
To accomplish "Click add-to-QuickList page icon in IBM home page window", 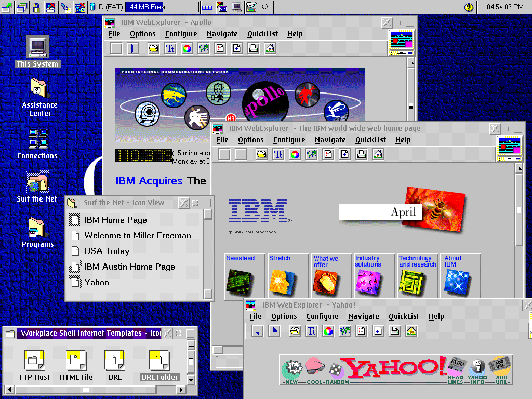I will pos(345,155).
